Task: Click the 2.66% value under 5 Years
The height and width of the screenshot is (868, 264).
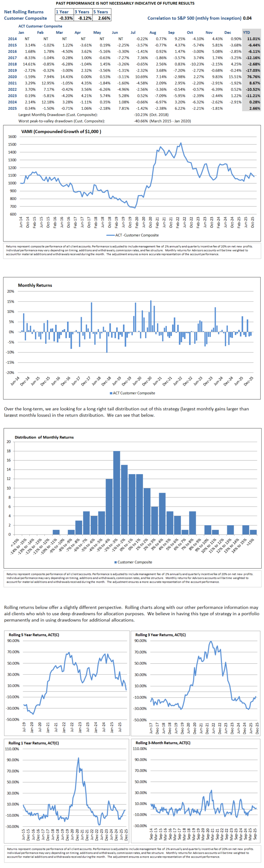Action: 102,18
